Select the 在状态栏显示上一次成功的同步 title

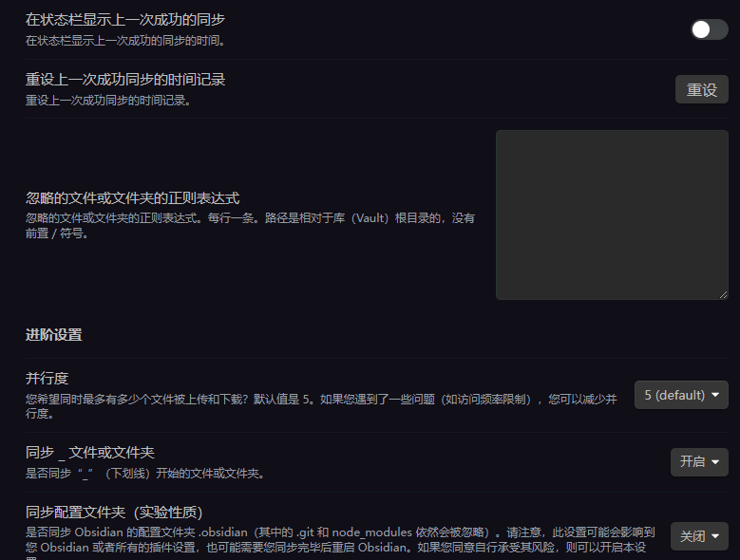125,19
